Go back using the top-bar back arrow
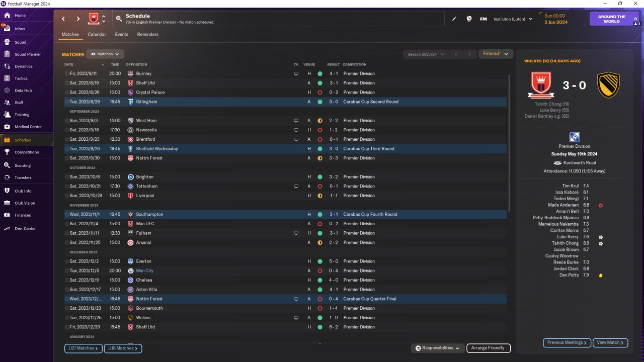The width and height of the screenshot is (644, 362). (x=63, y=19)
